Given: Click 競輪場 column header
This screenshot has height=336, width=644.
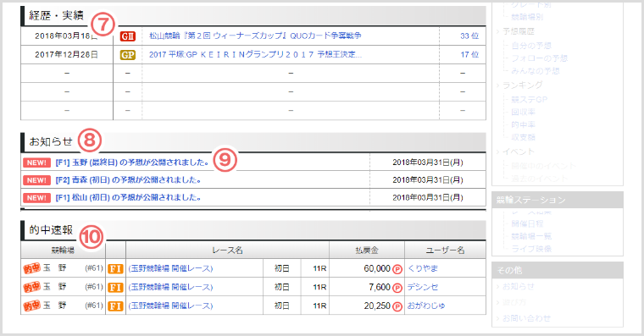Looking at the screenshot, I should (63, 251).
